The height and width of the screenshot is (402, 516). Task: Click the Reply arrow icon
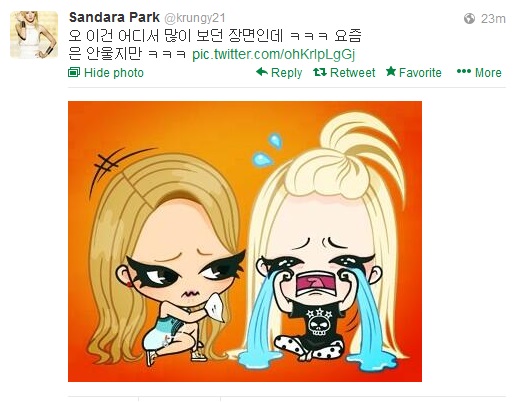coord(262,72)
